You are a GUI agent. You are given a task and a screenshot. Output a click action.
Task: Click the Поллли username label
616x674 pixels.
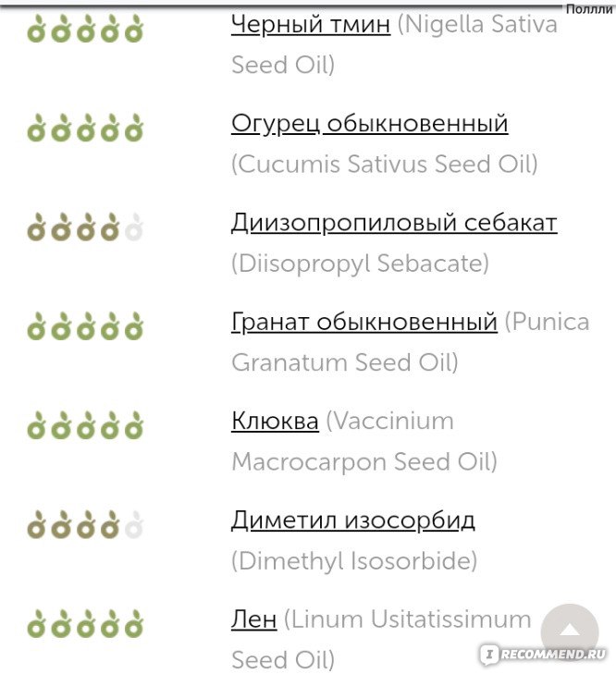pos(589,9)
